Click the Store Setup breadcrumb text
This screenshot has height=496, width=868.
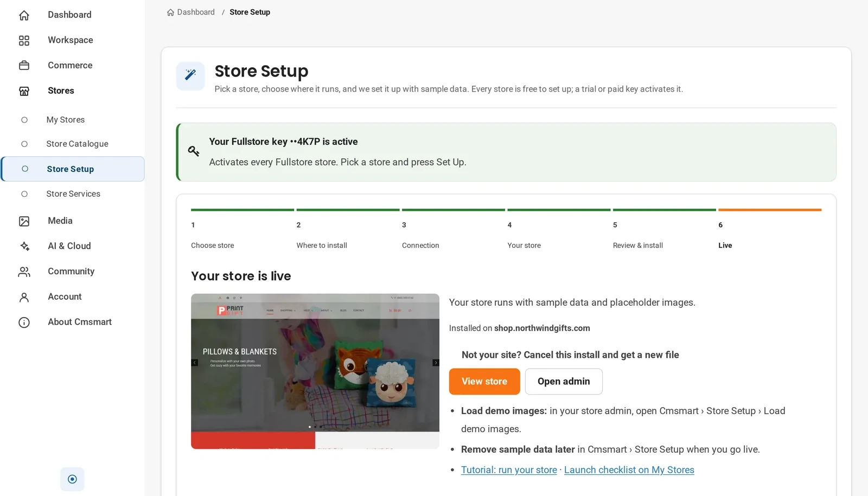[x=250, y=12]
